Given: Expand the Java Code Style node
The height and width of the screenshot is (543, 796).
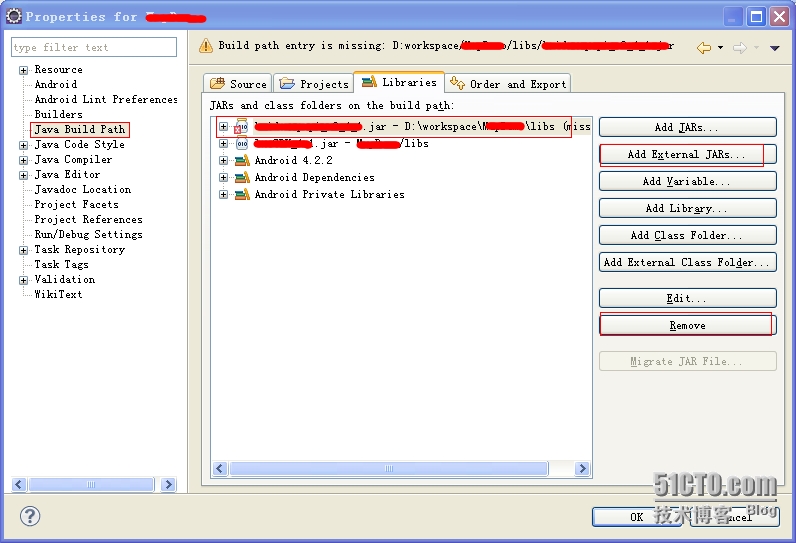Looking at the screenshot, I should click(x=23, y=145).
